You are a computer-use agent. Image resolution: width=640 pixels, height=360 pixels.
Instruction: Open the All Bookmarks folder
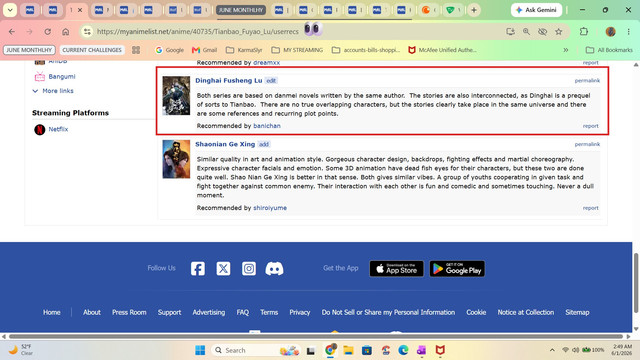pyautogui.click(x=609, y=50)
